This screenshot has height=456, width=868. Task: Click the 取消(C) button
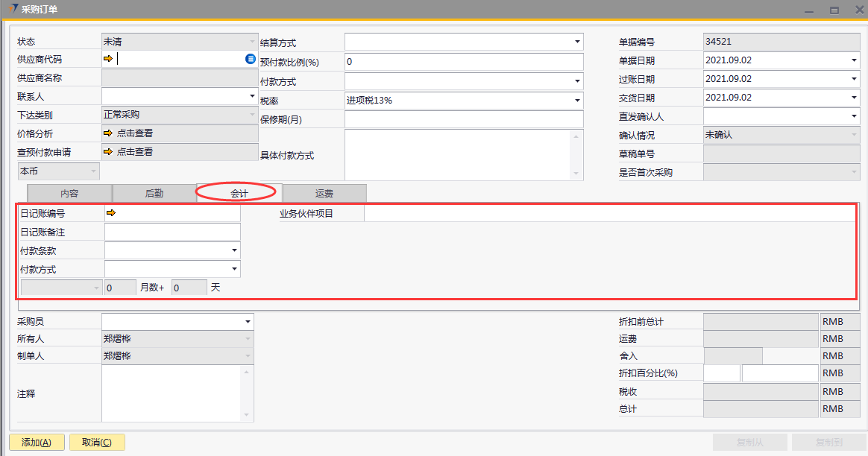coord(97,443)
